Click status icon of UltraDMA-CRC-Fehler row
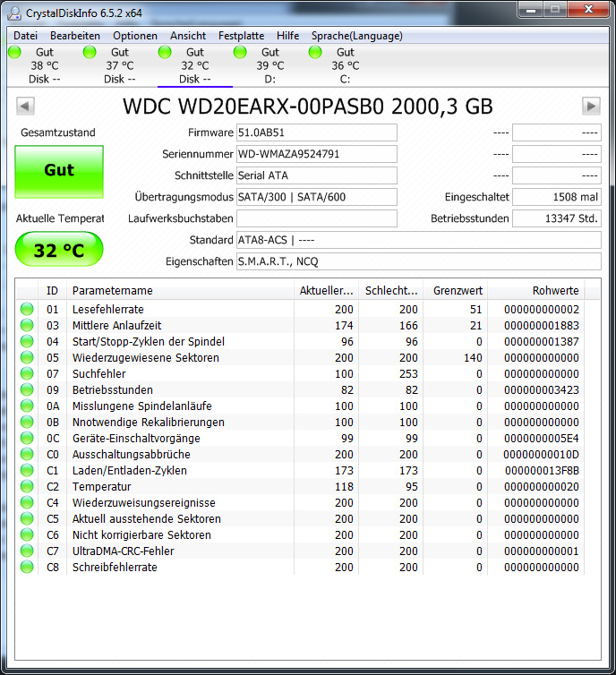Viewport: 616px width, 675px height. pos(27,551)
